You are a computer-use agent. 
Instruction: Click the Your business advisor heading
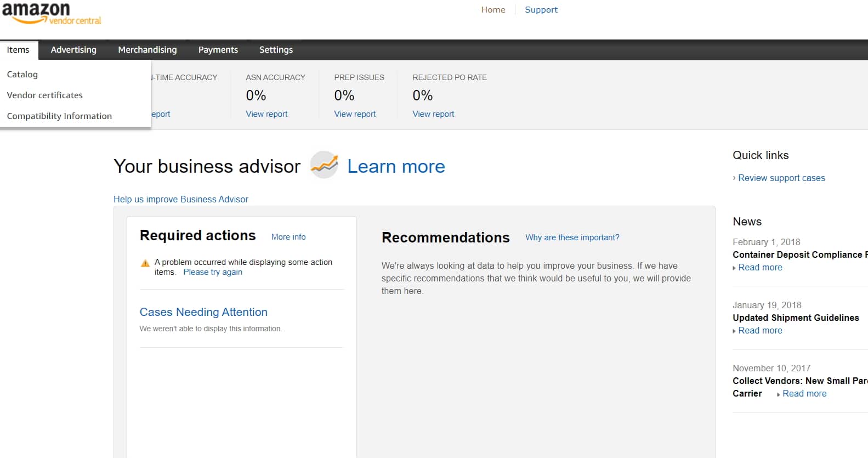pyautogui.click(x=207, y=166)
